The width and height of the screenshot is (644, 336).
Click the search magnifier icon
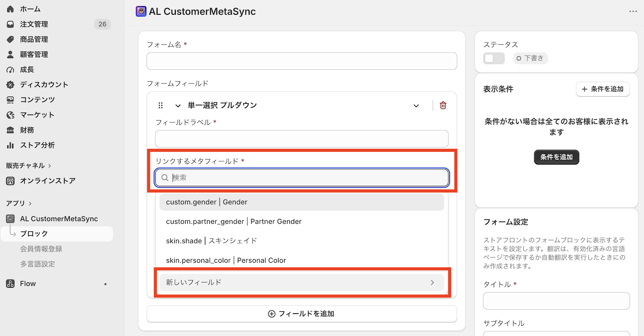165,178
